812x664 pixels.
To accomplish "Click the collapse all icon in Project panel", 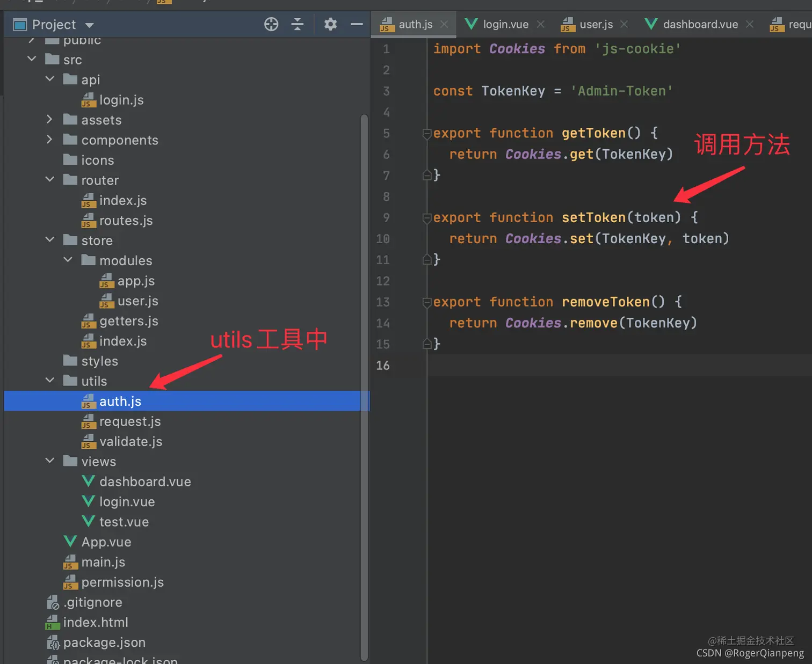I will point(298,24).
